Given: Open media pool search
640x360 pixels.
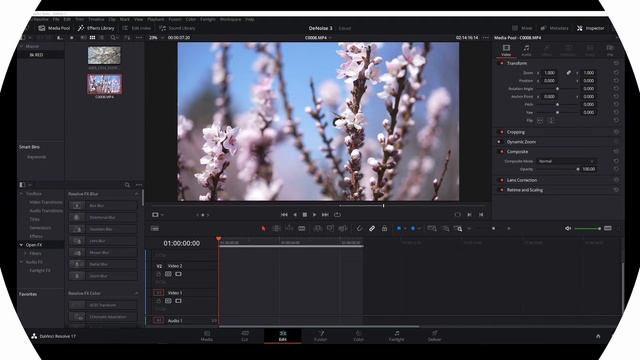Looking at the screenshot, I should pos(113,38).
